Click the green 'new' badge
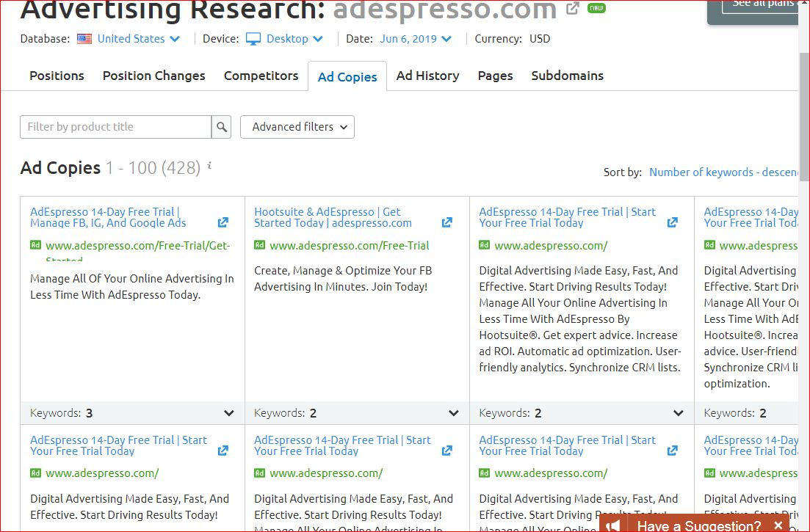The image size is (810, 532). (596, 8)
